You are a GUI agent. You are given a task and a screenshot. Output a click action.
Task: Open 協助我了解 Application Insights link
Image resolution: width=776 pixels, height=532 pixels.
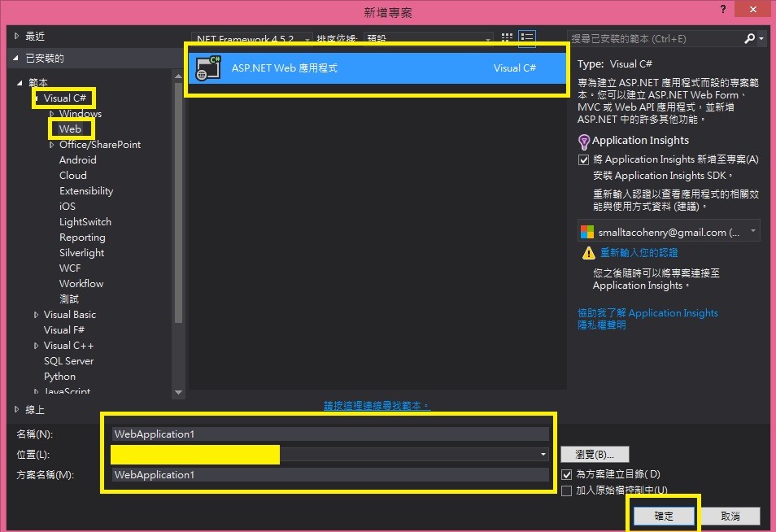click(647, 313)
